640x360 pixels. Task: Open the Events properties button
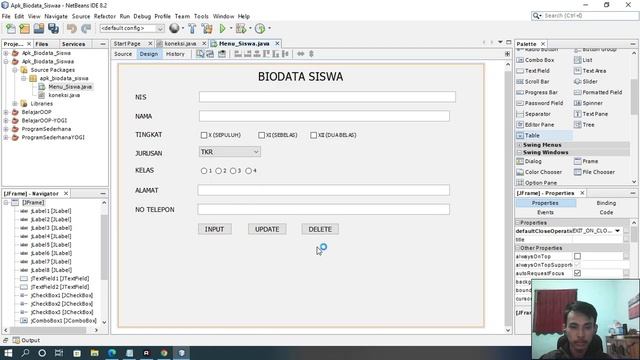pyautogui.click(x=545, y=212)
